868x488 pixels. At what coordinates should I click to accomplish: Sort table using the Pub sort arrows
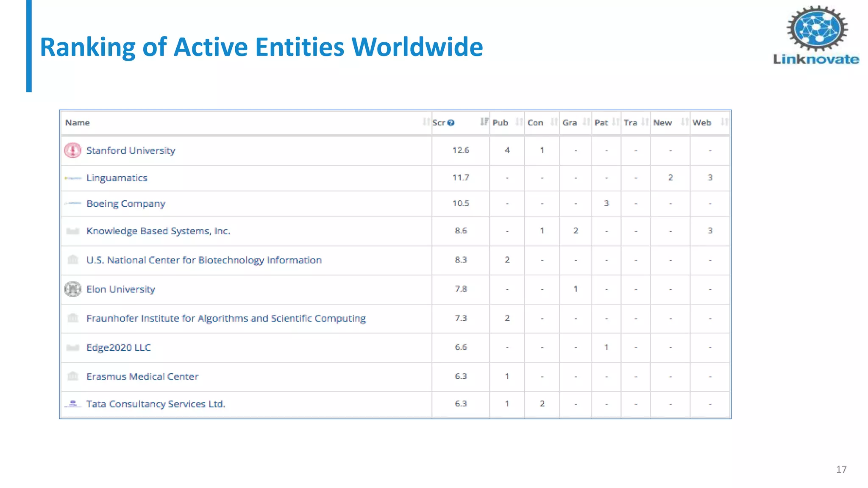click(x=519, y=122)
